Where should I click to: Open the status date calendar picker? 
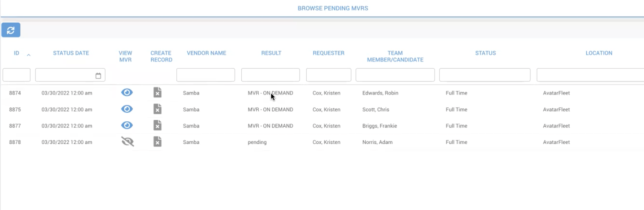click(98, 76)
